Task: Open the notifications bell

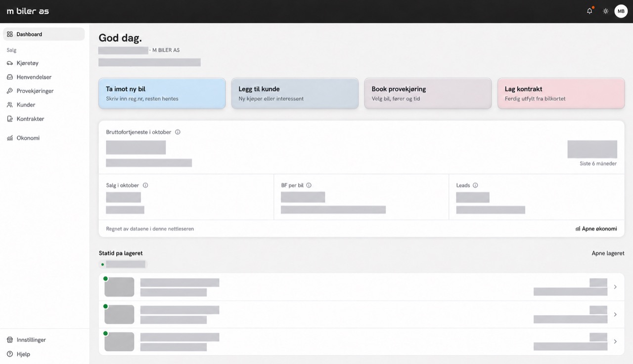Action: coord(589,11)
